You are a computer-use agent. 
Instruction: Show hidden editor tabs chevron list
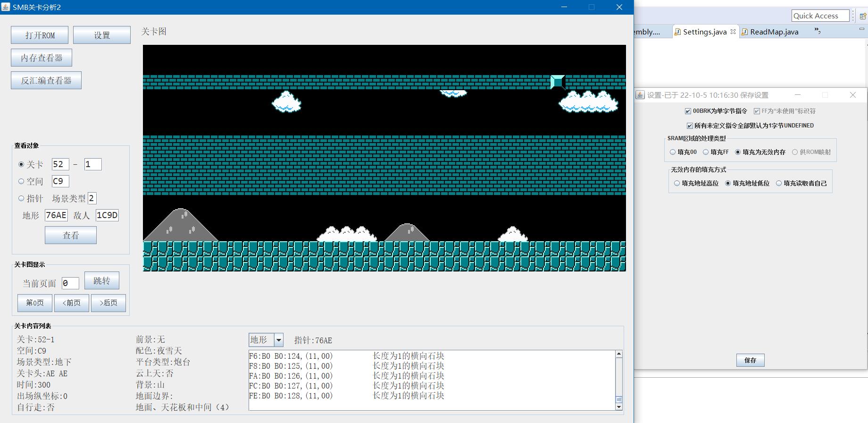(x=818, y=31)
